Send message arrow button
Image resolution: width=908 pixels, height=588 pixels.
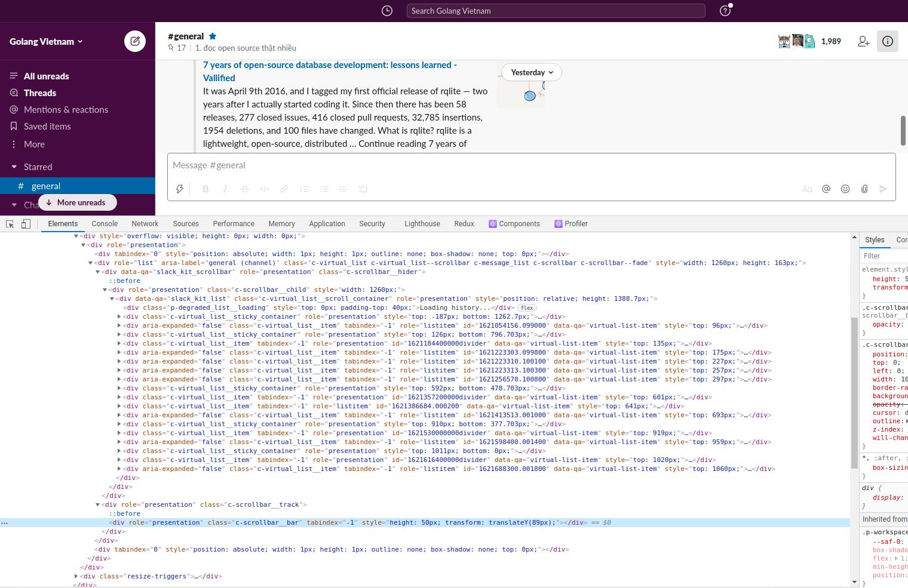884,189
